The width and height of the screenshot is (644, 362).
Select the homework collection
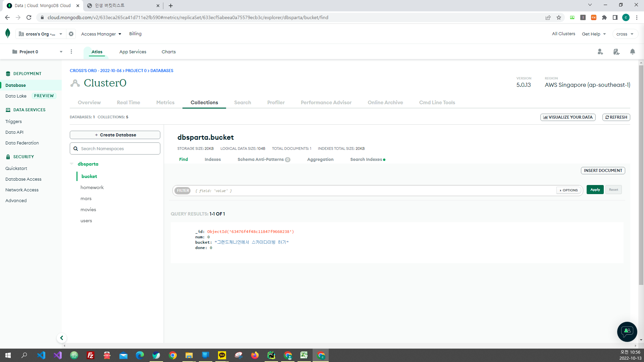click(x=92, y=187)
